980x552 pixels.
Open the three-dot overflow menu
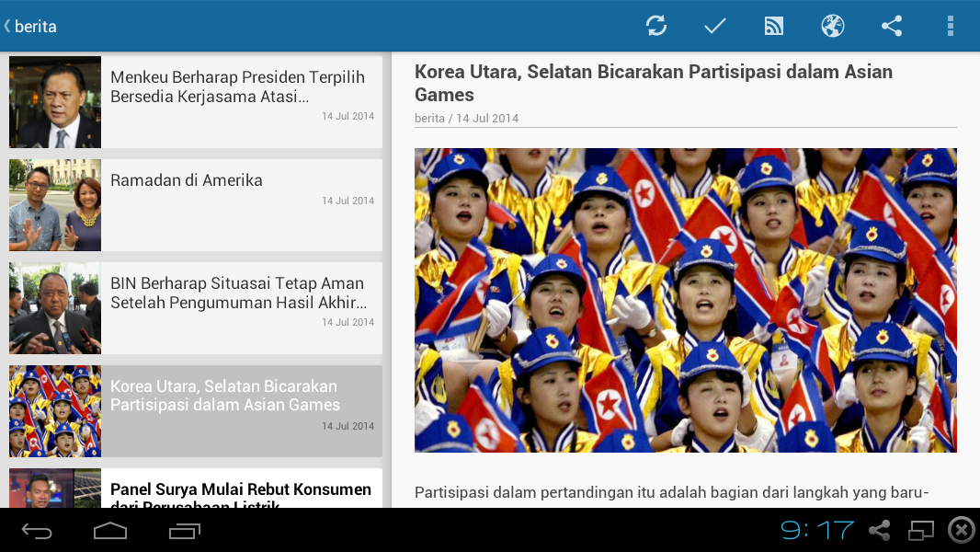950,26
